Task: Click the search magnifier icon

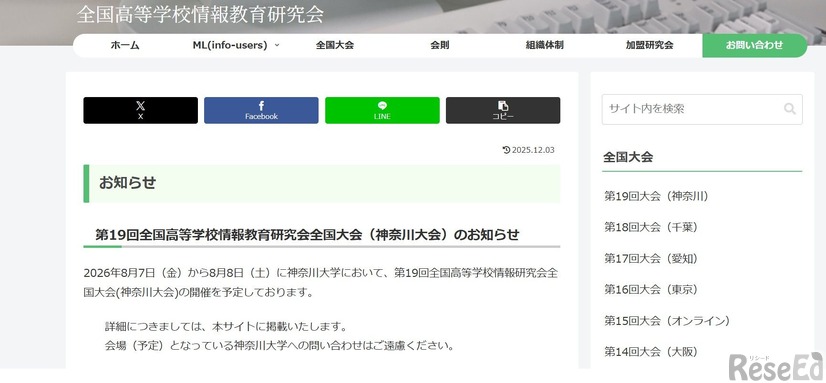Action: tap(789, 109)
